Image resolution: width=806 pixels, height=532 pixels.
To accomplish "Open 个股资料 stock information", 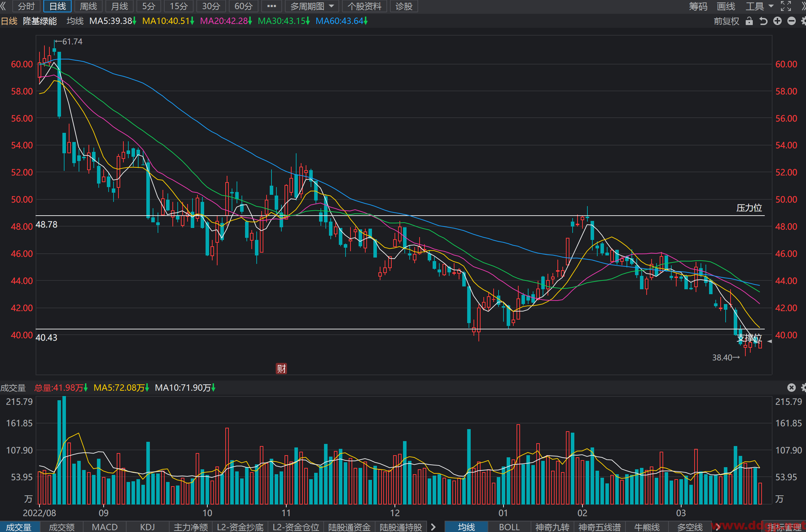I will (364, 6).
